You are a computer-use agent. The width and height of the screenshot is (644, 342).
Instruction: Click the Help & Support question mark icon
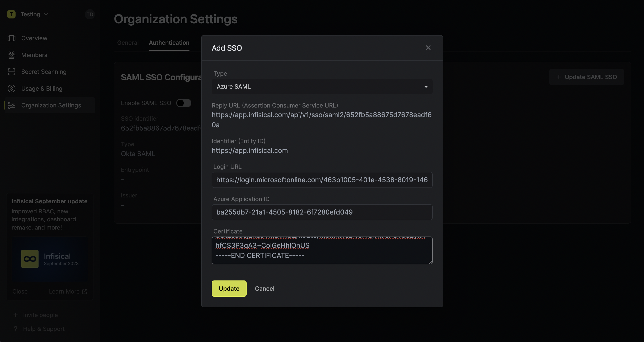click(16, 329)
